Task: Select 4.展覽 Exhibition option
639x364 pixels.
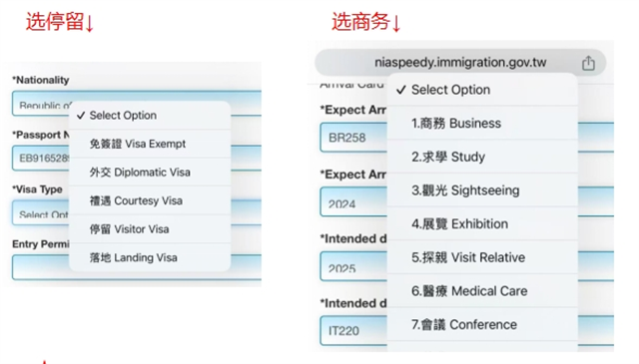Action: [482, 224]
